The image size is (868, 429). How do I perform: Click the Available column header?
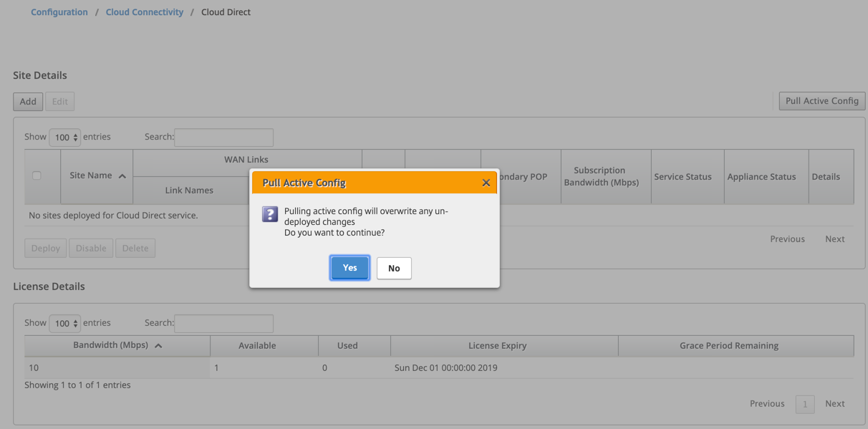click(264, 346)
